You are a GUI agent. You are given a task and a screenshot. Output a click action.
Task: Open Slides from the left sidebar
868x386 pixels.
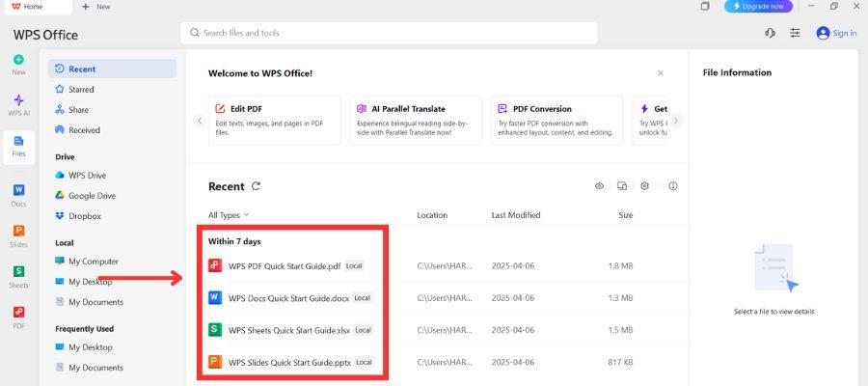pyautogui.click(x=19, y=236)
